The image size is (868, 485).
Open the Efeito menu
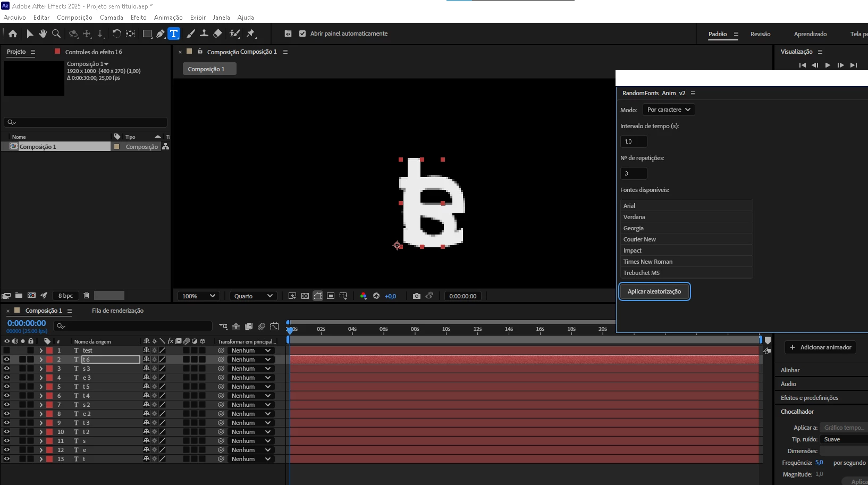tap(139, 18)
